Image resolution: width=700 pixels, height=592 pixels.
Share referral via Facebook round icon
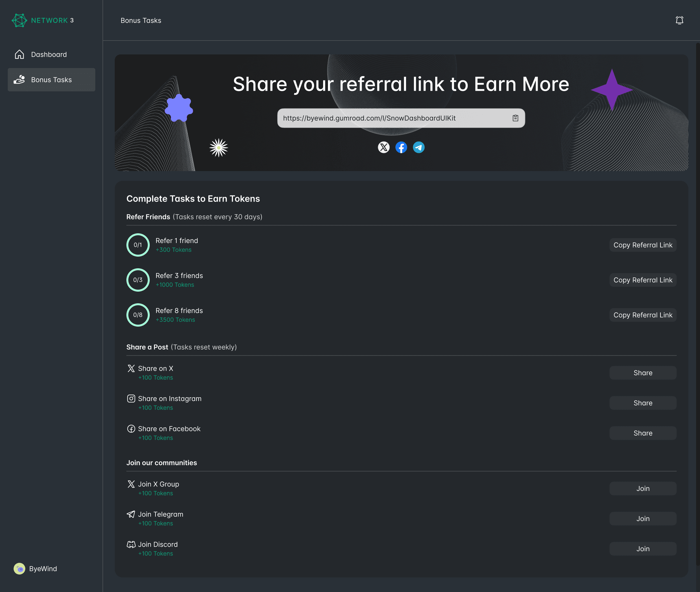401,147
